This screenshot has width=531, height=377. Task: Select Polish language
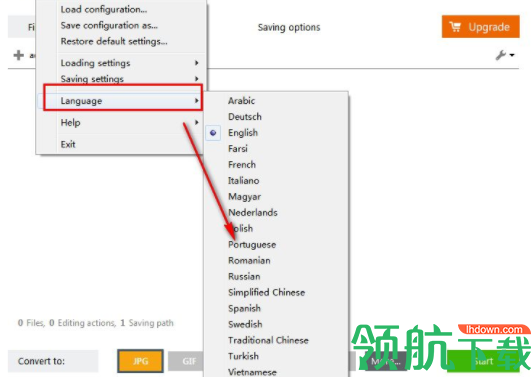click(x=276, y=228)
